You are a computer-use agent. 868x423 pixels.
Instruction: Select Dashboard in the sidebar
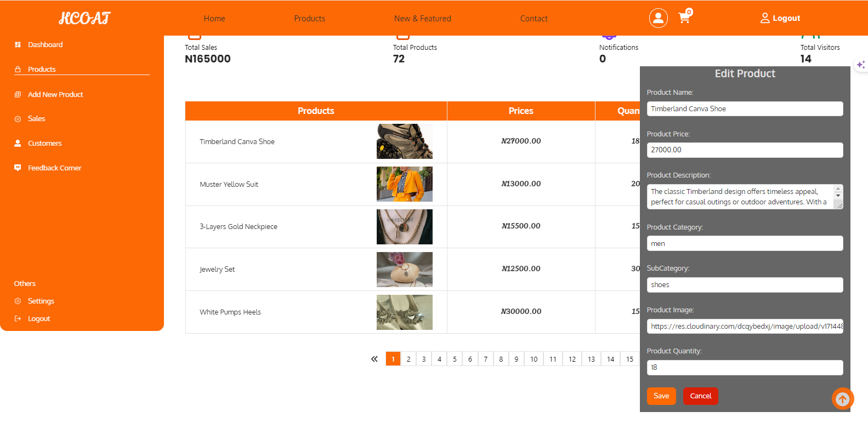pyautogui.click(x=45, y=44)
